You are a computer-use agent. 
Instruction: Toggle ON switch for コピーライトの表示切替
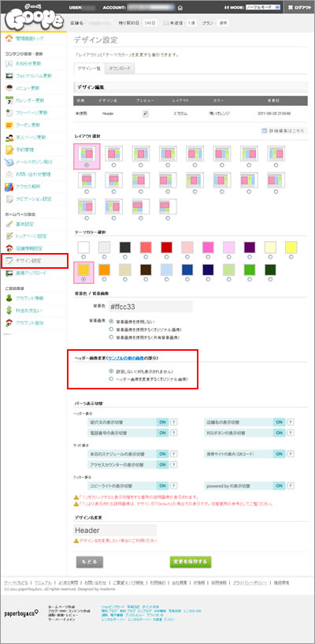[x=162, y=486]
